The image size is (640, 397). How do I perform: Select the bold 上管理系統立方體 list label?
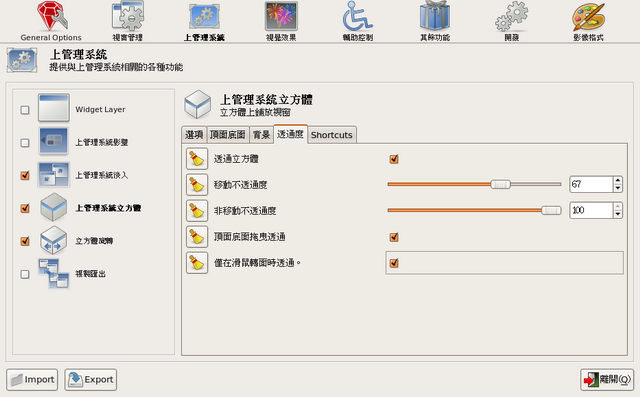coord(108,208)
